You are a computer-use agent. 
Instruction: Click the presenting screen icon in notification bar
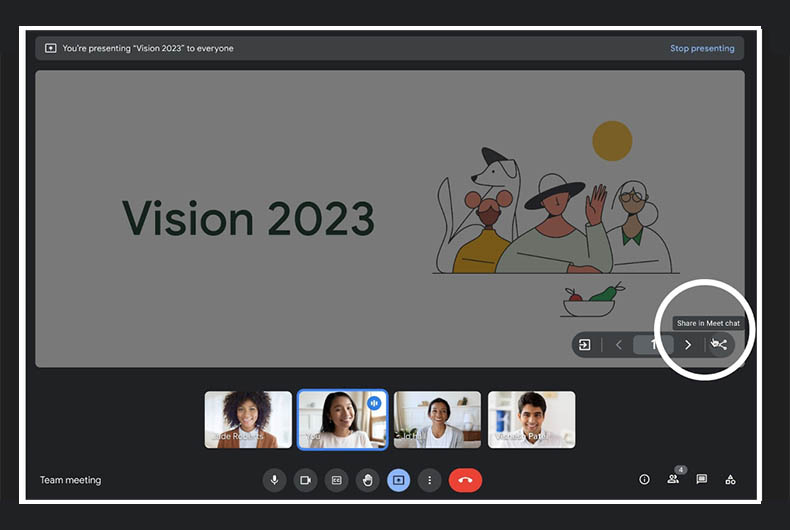point(51,48)
